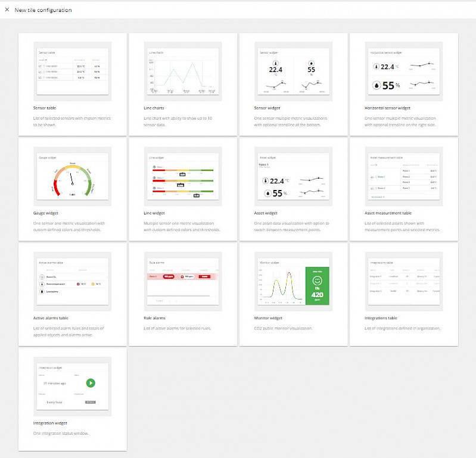The image size is (476, 458).
Task: Click the green play icon in Integration widget
Action: 91,383
